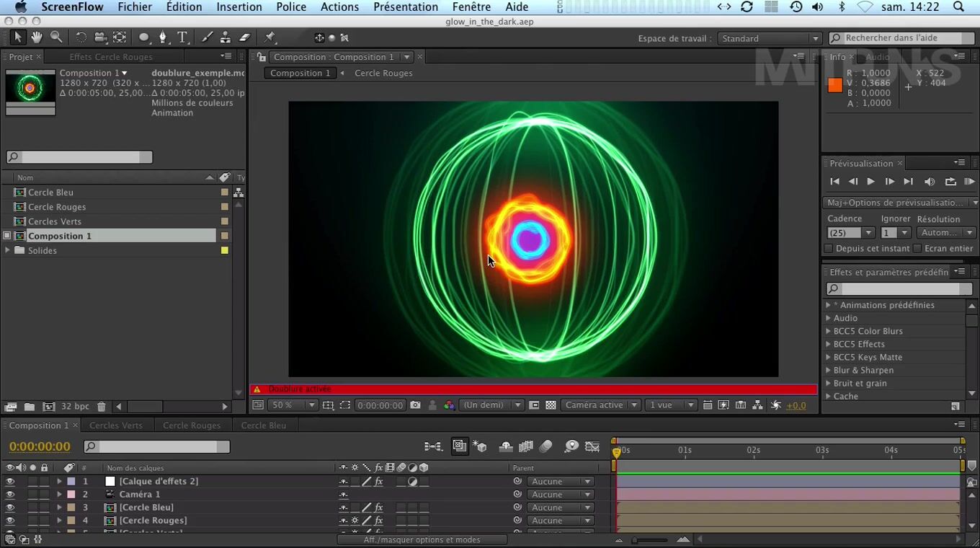980x548 pixels.
Task: Click the transparency grid icon in the viewer
Action: [551, 405]
